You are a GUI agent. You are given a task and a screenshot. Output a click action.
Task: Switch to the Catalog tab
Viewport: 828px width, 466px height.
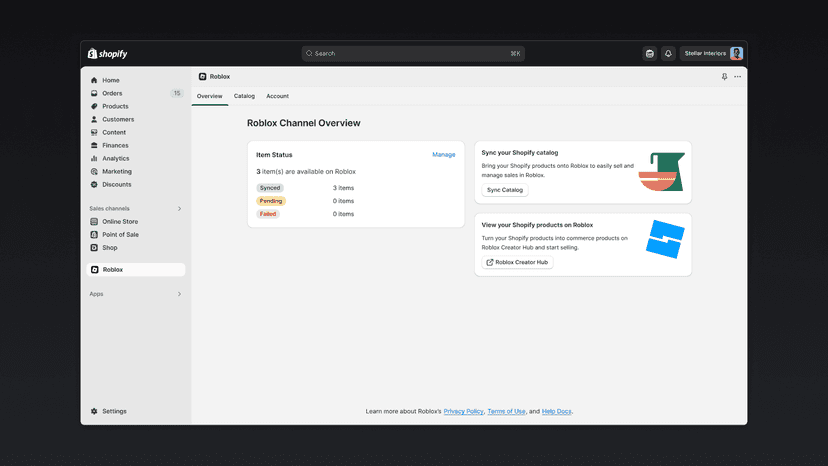point(244,96)
